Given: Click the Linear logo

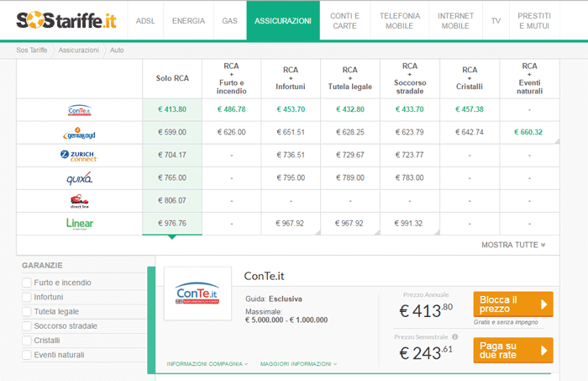Looking at the screenshot, I should pos(80,224).
